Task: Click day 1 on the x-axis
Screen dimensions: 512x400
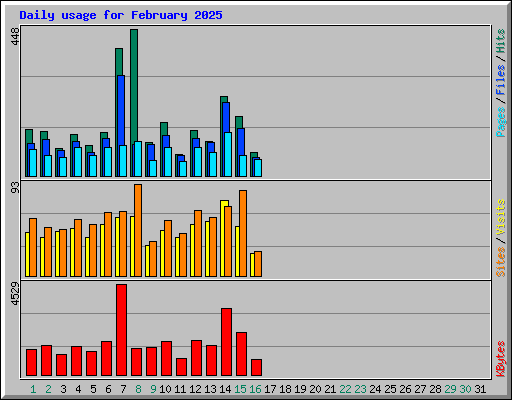Action: point(33,389)
